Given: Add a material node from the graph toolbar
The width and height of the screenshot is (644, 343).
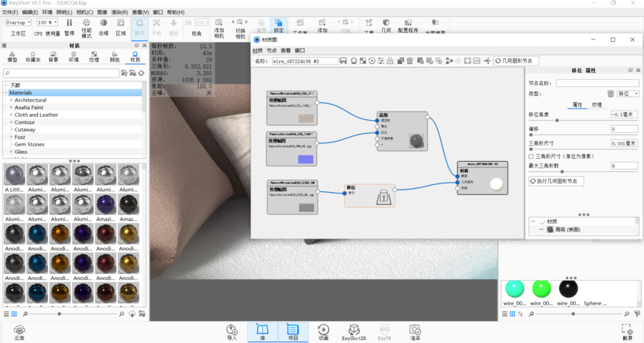Looking at the screenshot, I should (354, 61).
